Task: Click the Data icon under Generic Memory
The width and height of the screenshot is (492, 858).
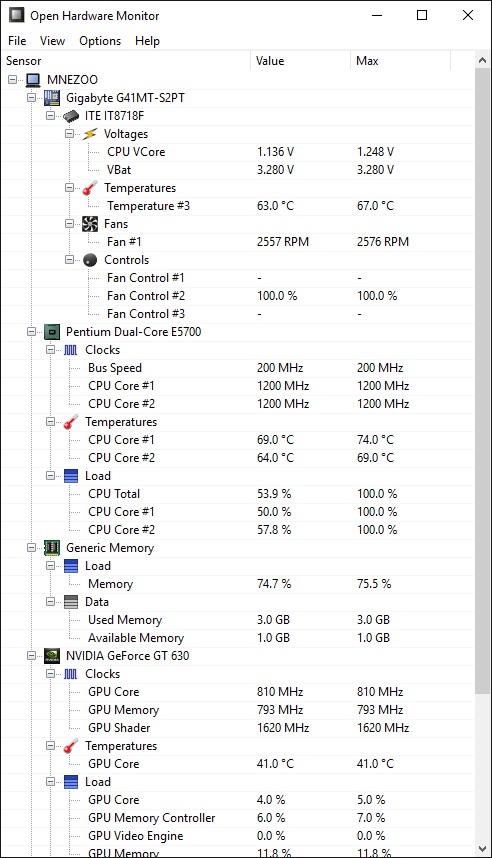Action: (x=71, y=602)
